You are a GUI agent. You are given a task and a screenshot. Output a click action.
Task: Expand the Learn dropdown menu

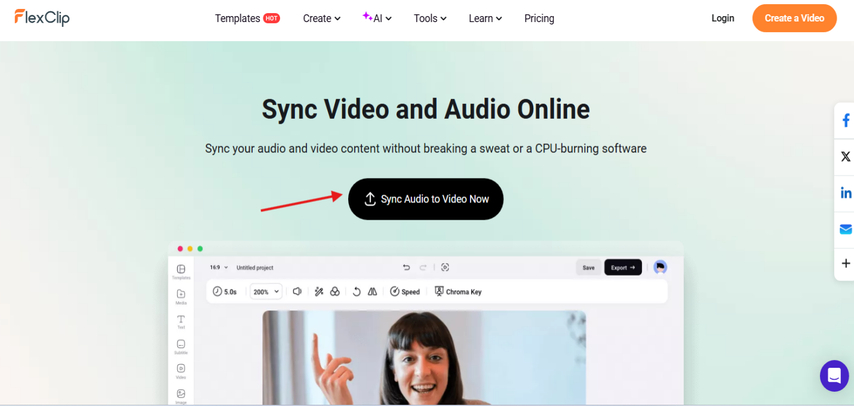[485, 18]
